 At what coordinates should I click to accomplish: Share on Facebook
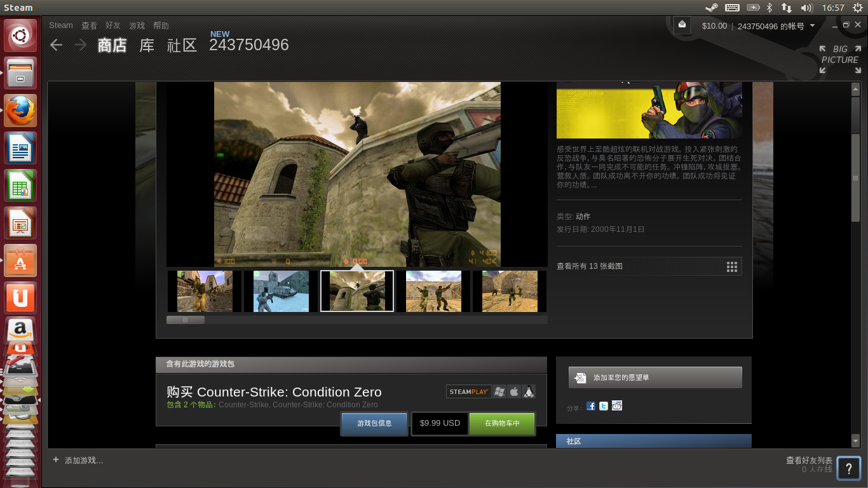tap(591, 406)
